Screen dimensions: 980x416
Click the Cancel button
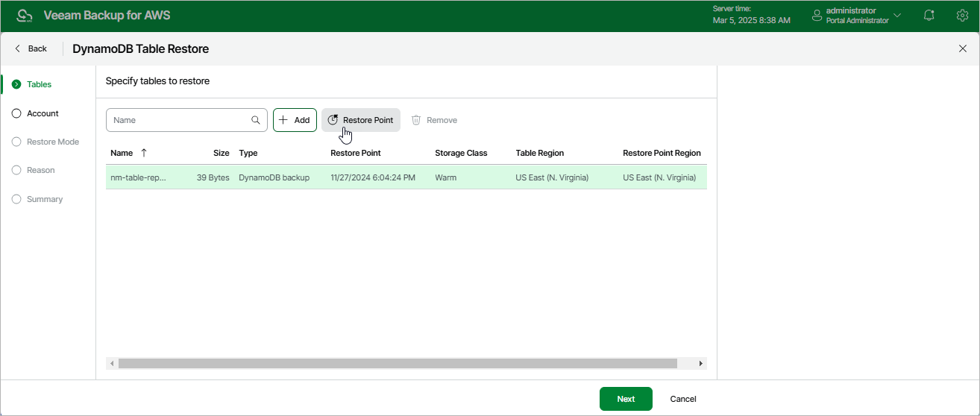(683, 399)
